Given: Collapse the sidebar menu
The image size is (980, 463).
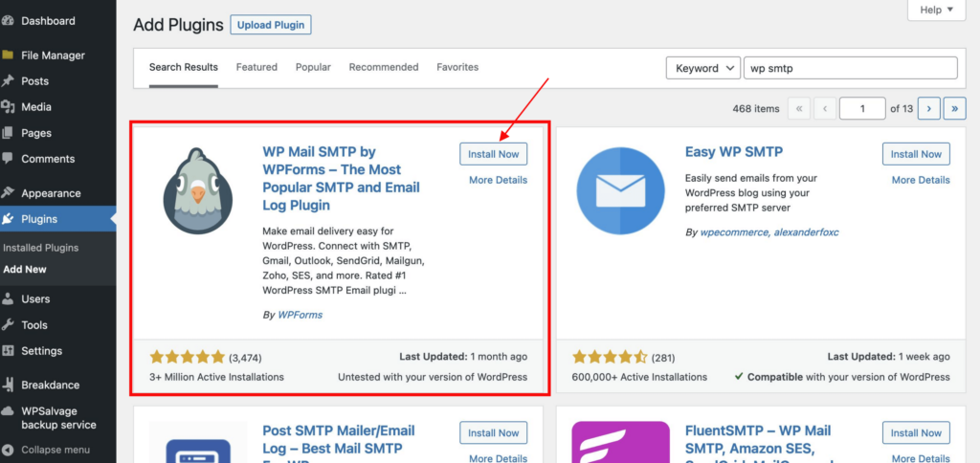Looking at the screenshot, I should (56, 450).
